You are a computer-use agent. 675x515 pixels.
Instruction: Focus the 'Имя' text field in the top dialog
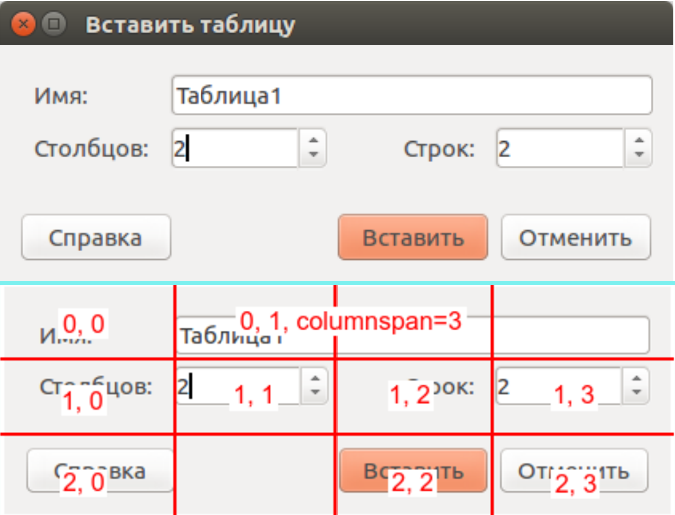[411, 97]
